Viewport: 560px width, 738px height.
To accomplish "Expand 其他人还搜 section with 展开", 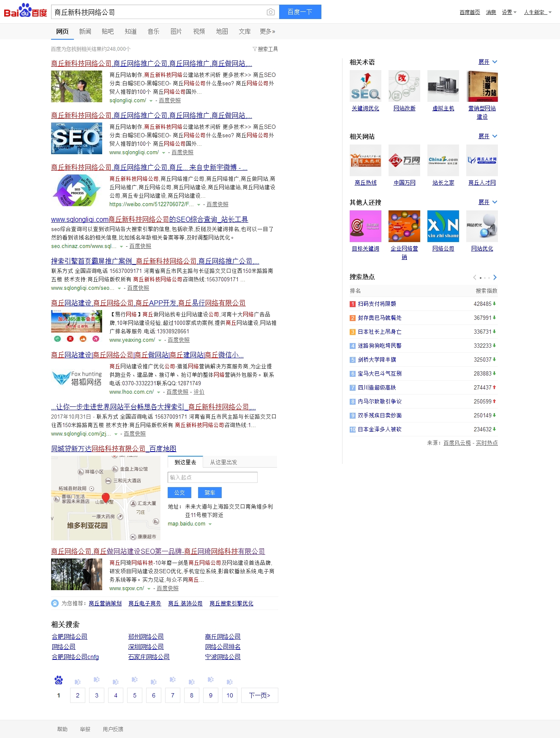I will [488, 202].
